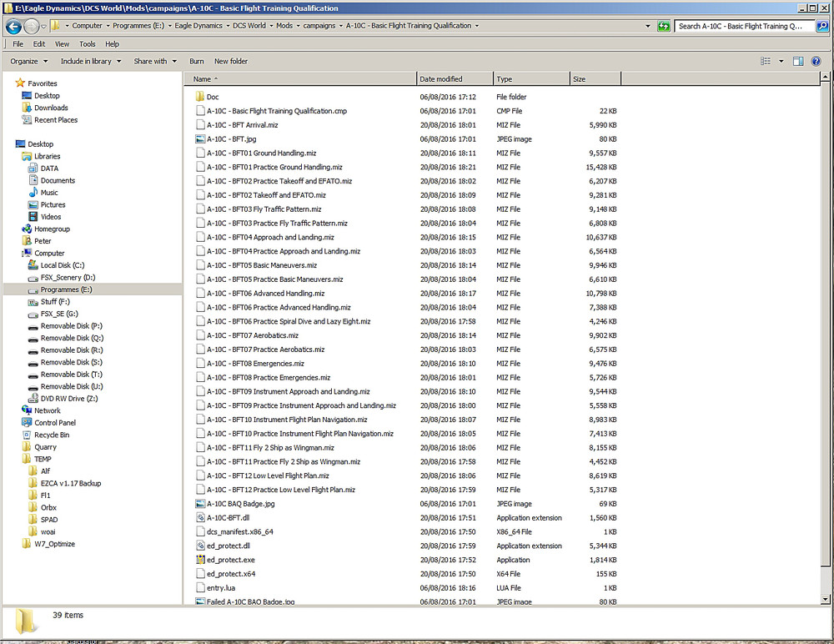Click the Stuff (F:) drive icon
The height and width of the screenshot is (644, 834).
pyautogui.click(x=33, y=302)
